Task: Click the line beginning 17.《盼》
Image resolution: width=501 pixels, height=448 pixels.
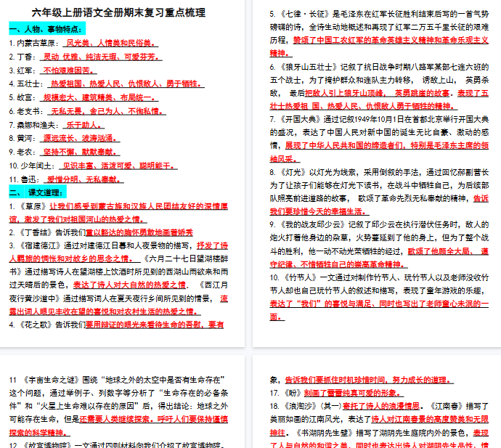Action: (x=337, y=393)
